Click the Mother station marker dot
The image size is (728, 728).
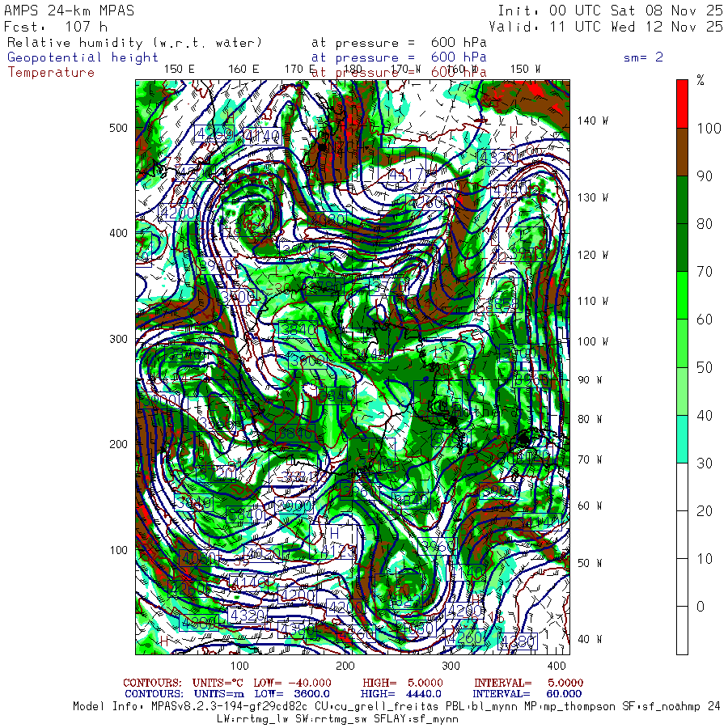tap(452, 421)
